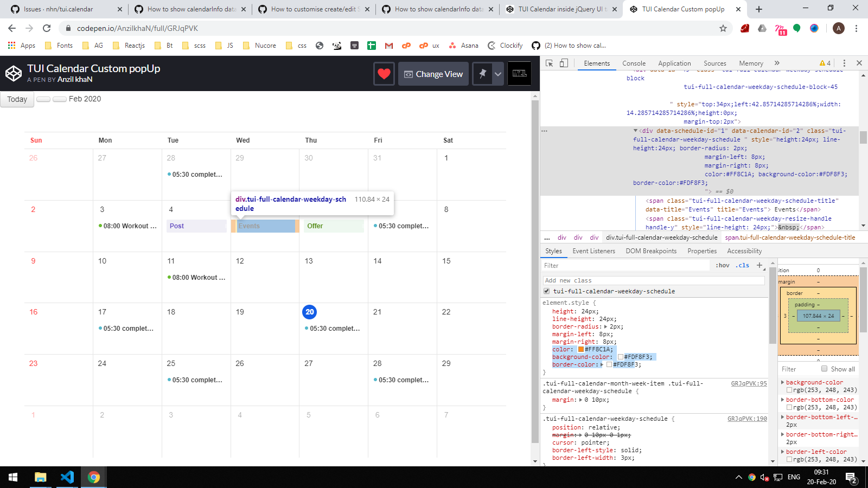Select the inspect element tool in DevTools

pos(550,63)
